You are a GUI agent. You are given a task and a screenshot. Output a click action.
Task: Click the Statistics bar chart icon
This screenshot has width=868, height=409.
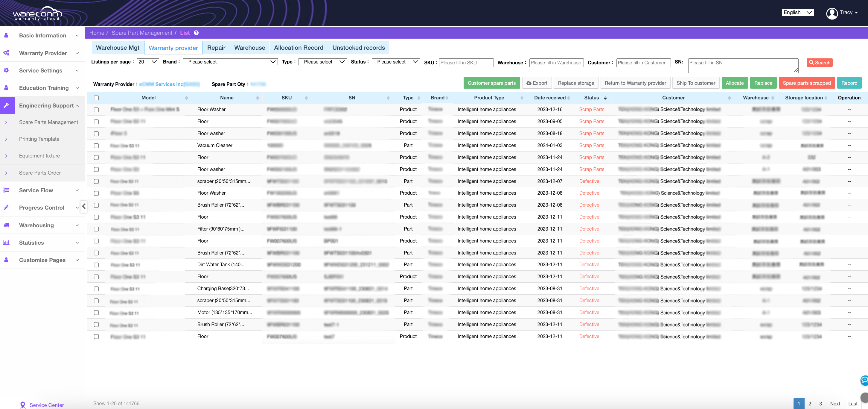pos(6,243)
